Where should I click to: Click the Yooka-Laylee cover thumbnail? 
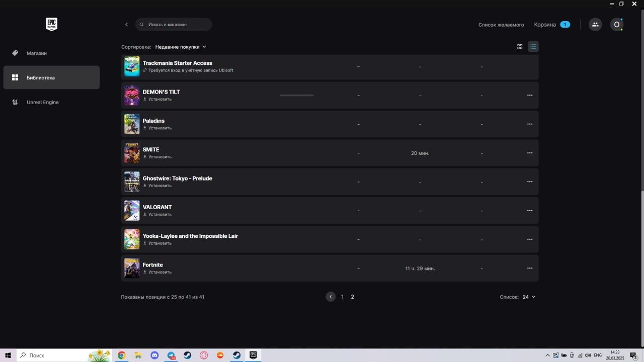click(x=132, y=239)
